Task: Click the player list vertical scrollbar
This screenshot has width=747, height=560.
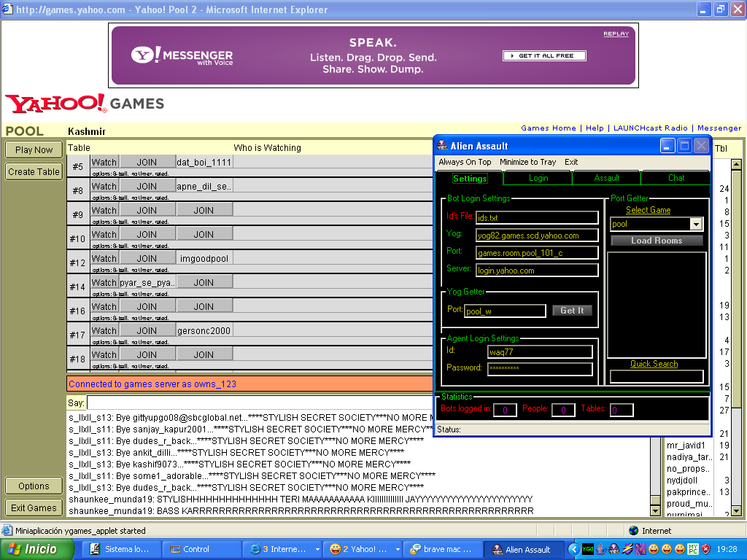Action: (736, 328)
